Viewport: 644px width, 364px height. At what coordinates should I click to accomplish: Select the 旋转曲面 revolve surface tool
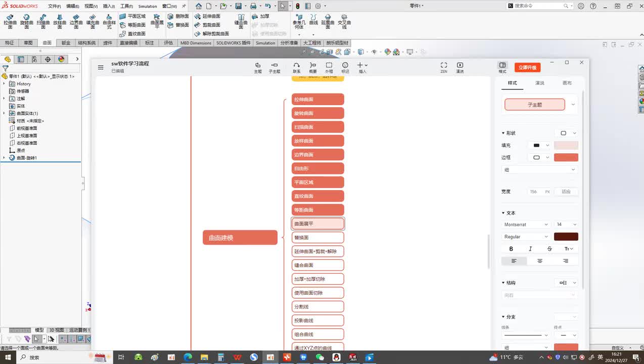click(27, 22)
